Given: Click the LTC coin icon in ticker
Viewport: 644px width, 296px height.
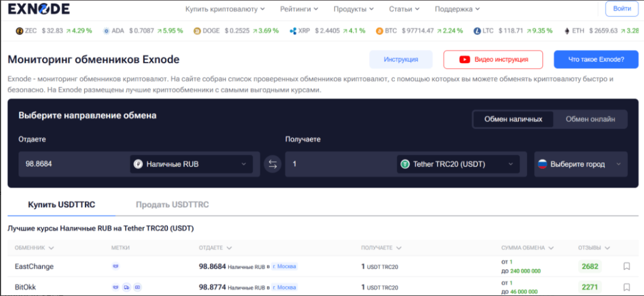Looking at the screenshot, I should (477, 31).
